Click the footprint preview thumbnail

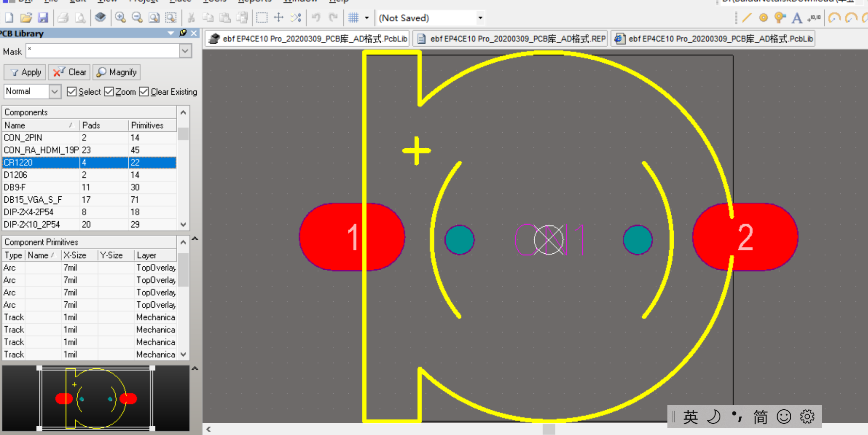pyautogui.click(x=96, y=398)
